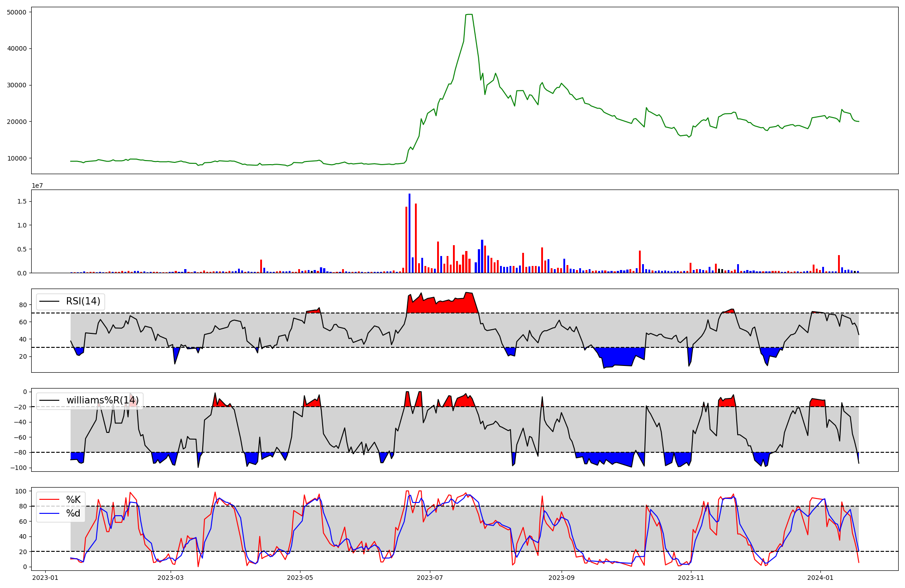Image resolution: width=905 pixels, height=588 pixels.
Task: Click the 2024-01 x-axis date label
Action: click(820, 578)
